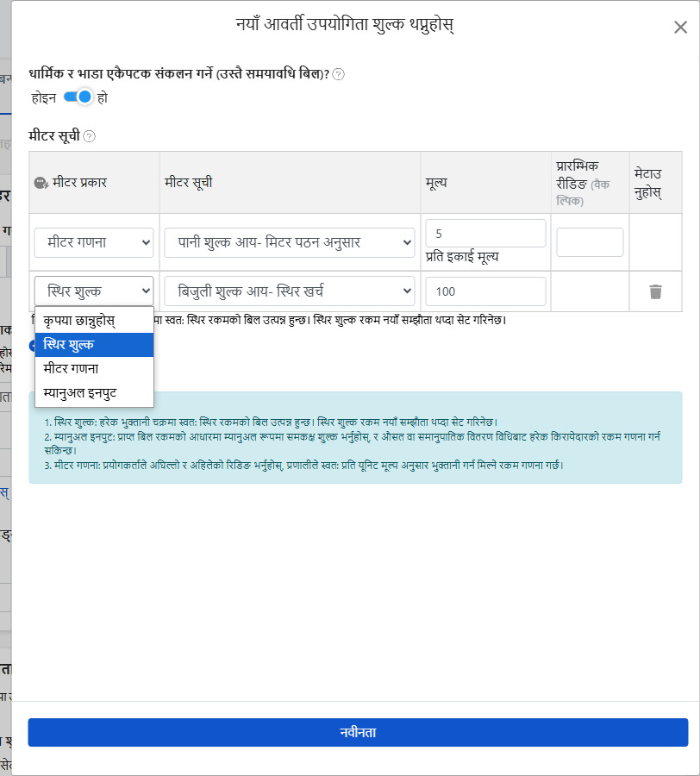The image size is (700, 776).
Task: Click the हो label beside the toggle
Action: tap(103, 97)
